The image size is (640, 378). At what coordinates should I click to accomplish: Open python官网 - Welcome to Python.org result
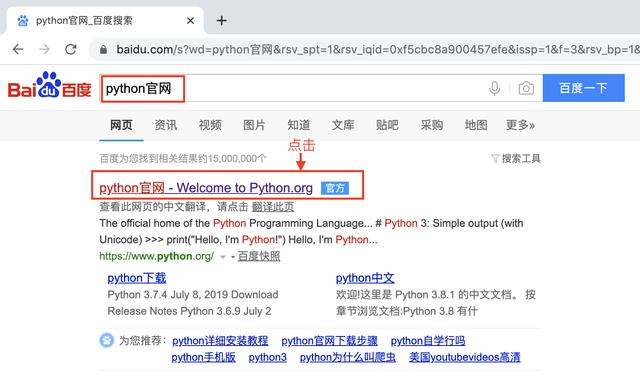click(206, 188)
